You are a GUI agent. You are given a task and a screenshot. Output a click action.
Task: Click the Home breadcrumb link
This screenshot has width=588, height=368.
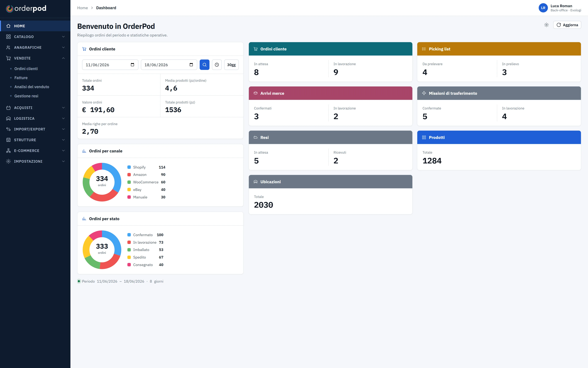point(82,8)
